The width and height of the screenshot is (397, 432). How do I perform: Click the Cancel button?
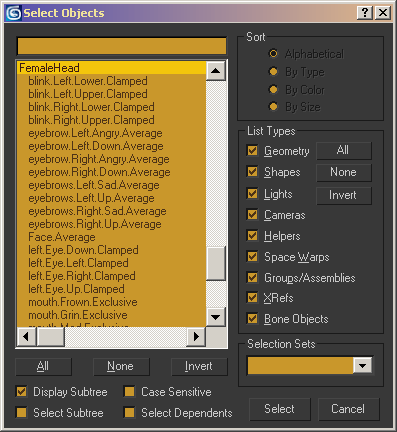348,409
